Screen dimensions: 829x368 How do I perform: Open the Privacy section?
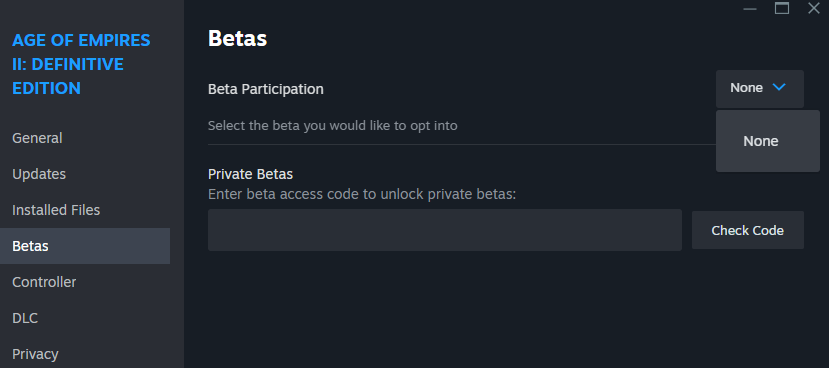pyautogui.click(x=35, y=354)
